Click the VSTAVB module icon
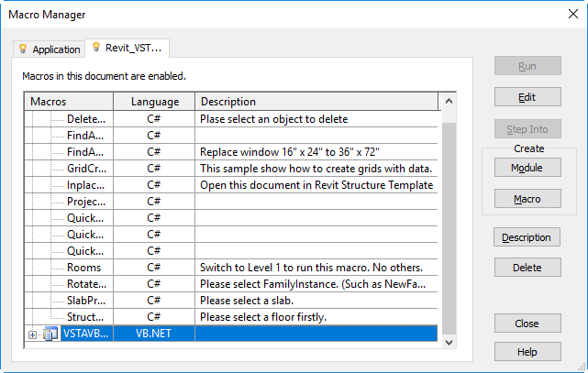Image resolution: width=588 pixels, height=373 pixels. [51, 335]
